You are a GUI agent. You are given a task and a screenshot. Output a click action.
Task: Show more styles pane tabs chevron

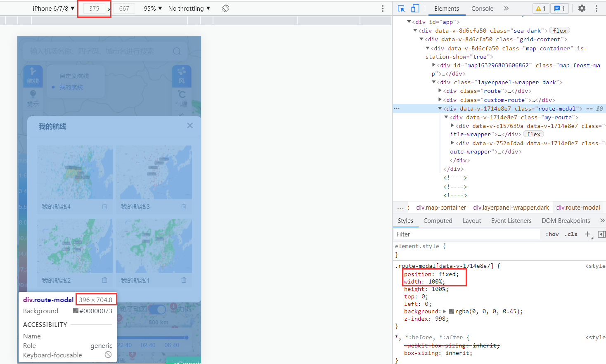pos(602,221)
